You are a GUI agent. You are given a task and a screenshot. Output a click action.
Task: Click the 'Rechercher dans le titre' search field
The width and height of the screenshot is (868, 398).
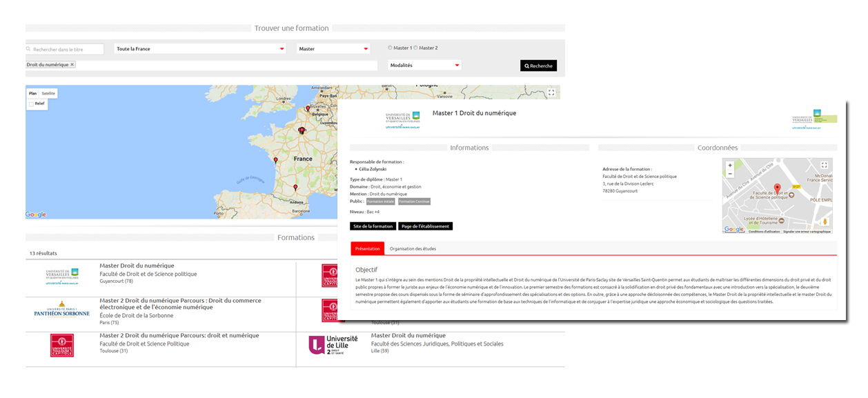(67, 49)
